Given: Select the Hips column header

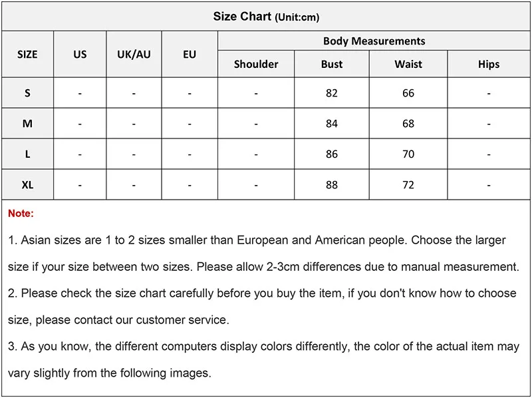Looking at the screenshot, I should pos(488,65).
